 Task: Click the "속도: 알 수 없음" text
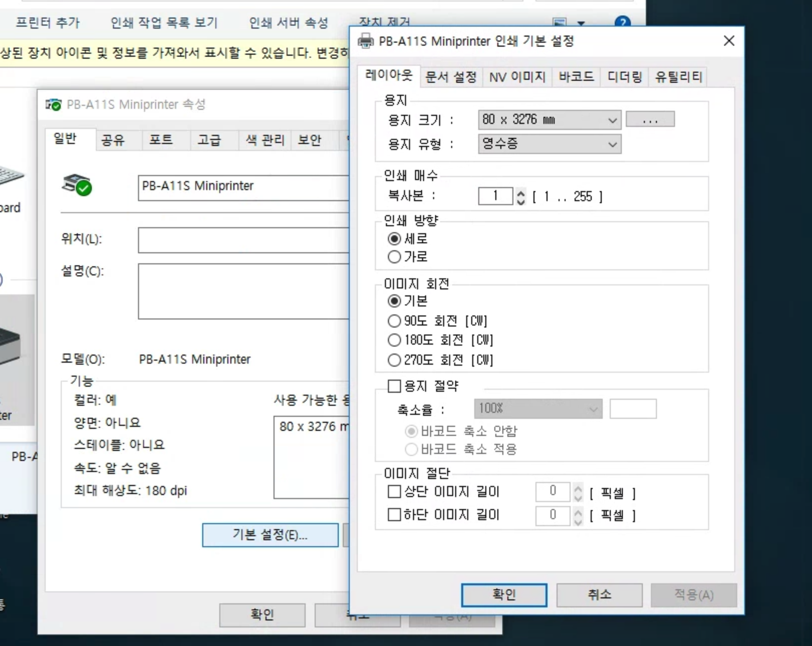(x=117, y=468)
